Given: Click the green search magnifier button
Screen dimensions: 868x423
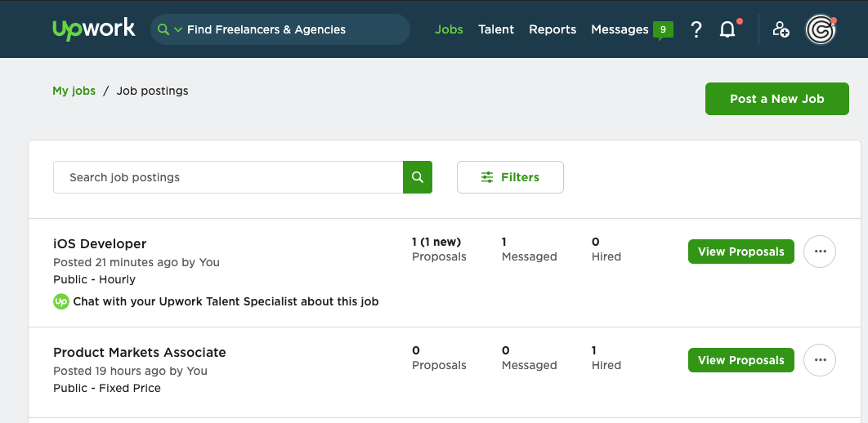Looking at the screenshot, I should pyautogui.click(x=418, y=177).
